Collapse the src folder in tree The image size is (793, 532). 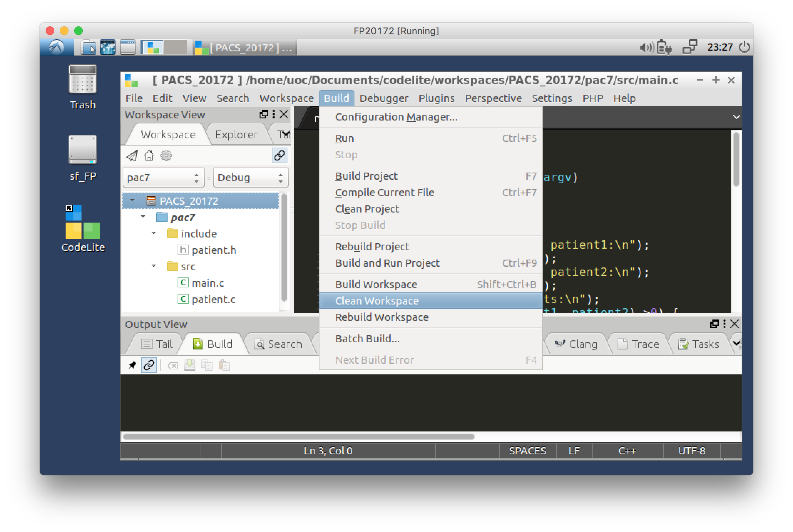[x=154, y=266]
